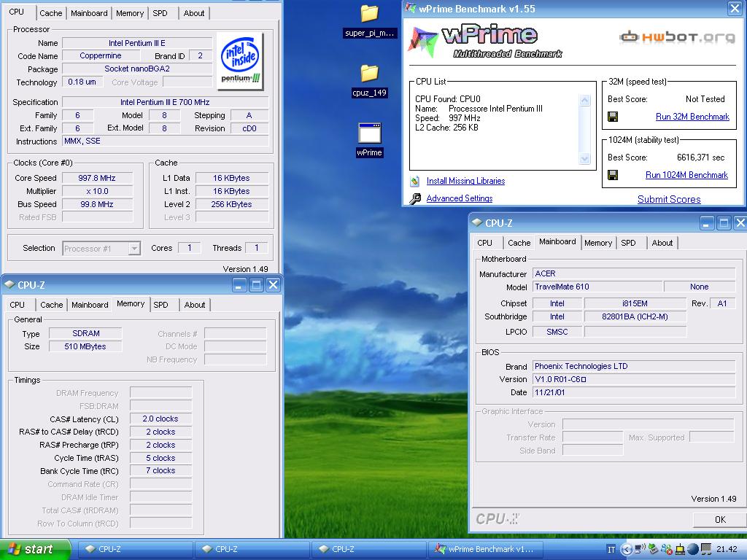This screenshot has width=747, height=560.
Task: Click the TravelMate 610 model field
Action: tap(597, 287)
